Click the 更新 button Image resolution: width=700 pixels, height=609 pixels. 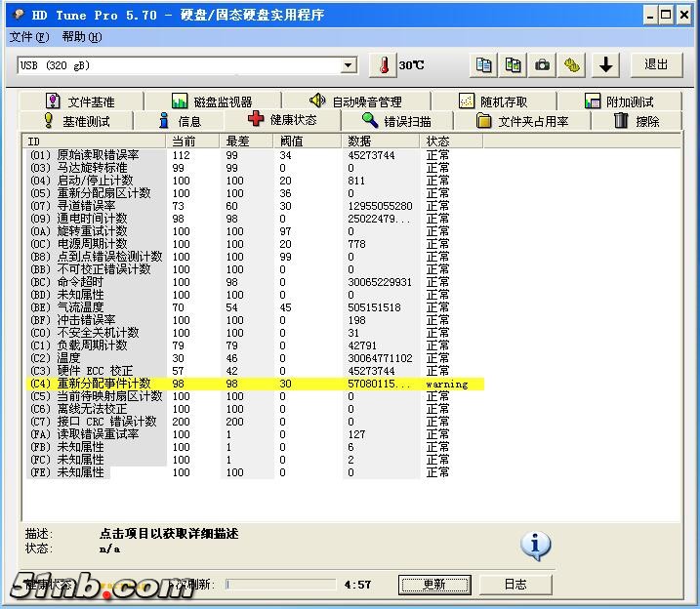(433, 584)
